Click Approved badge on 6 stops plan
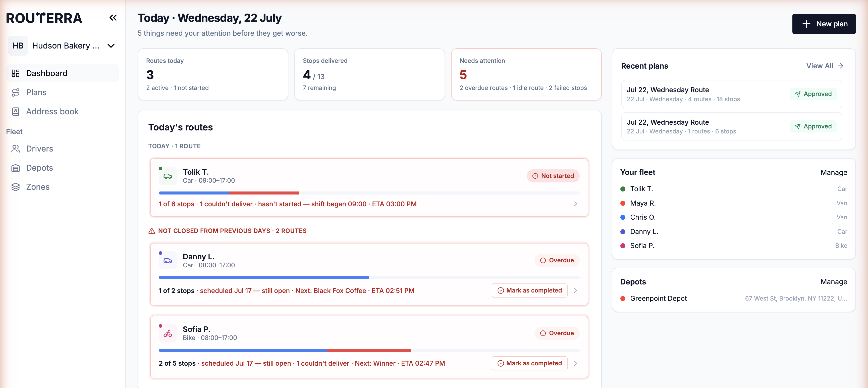The width and height of the screenshot is (868, 388). 813,126
